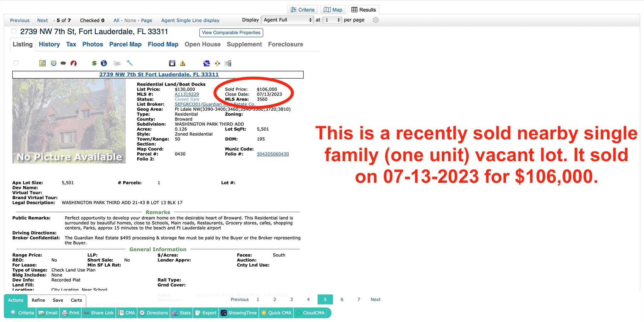Go to results page 6
The height and width of the screenshot is (322, 644).
click(342, 299)
